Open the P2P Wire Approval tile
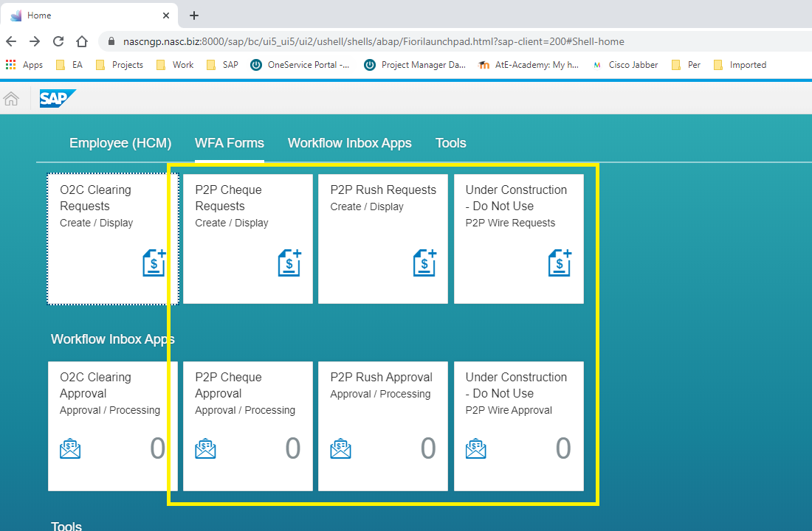 pos(519,426)
